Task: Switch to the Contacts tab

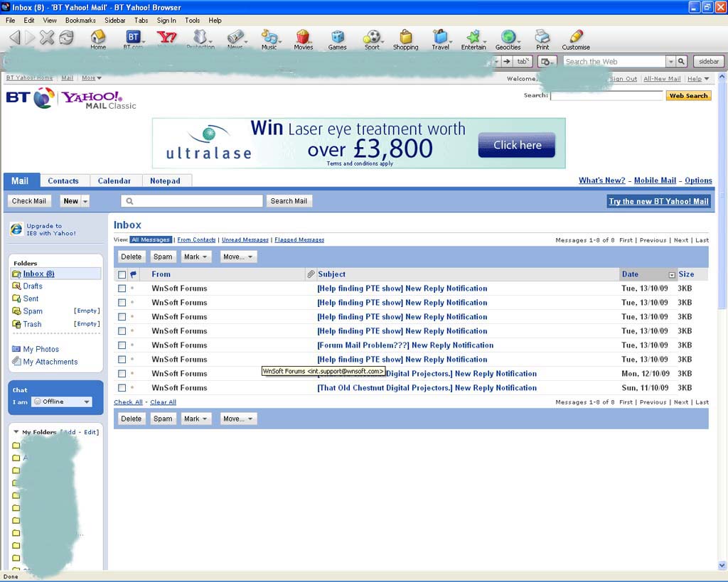Action: click(63, 180)
